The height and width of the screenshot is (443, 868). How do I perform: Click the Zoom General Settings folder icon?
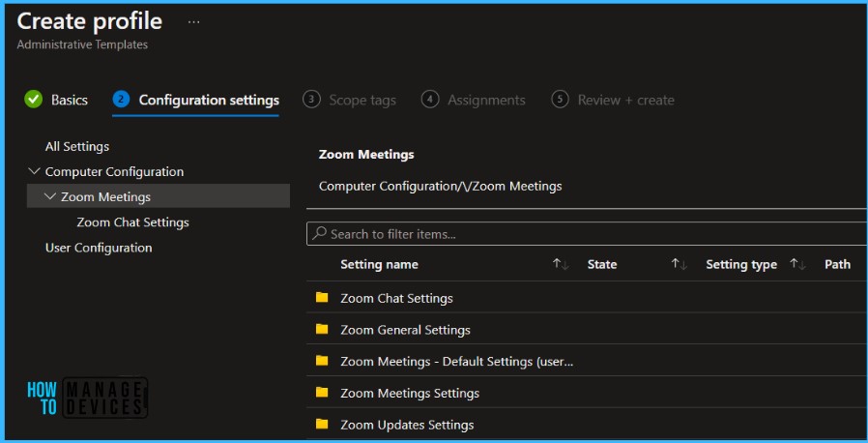point(322,329)
